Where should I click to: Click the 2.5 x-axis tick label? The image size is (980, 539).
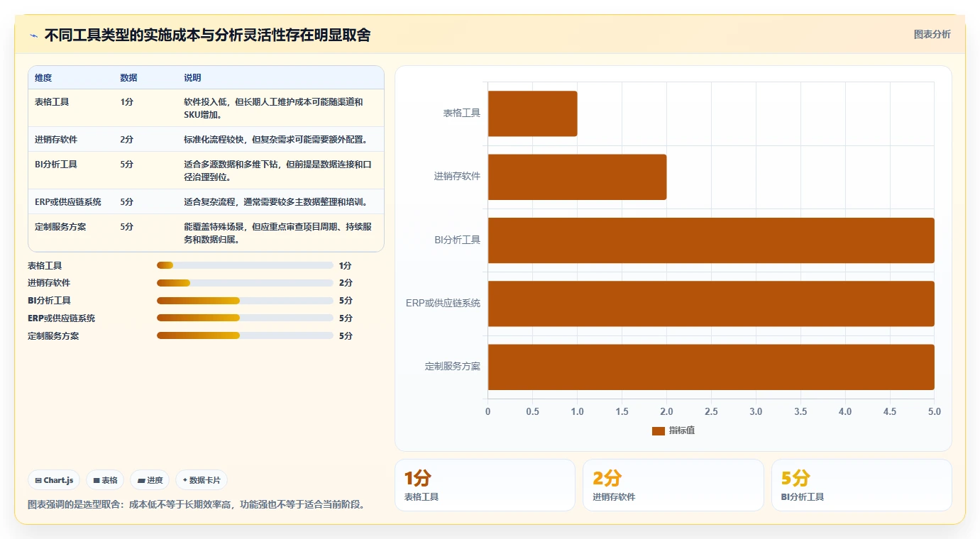[711, 412]
